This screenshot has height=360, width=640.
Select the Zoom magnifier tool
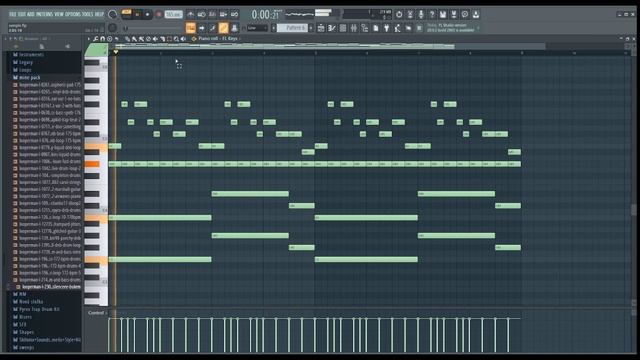point(176,39)
